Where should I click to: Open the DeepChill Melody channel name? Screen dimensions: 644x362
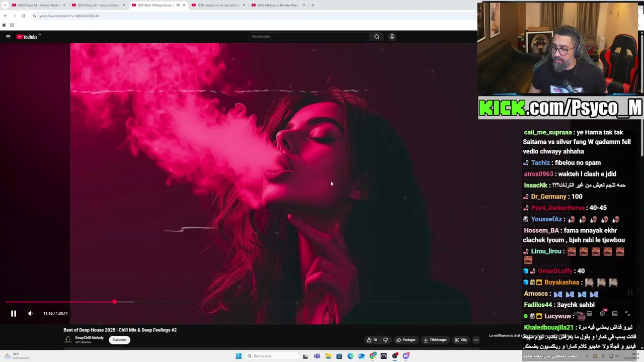point(90,338)
